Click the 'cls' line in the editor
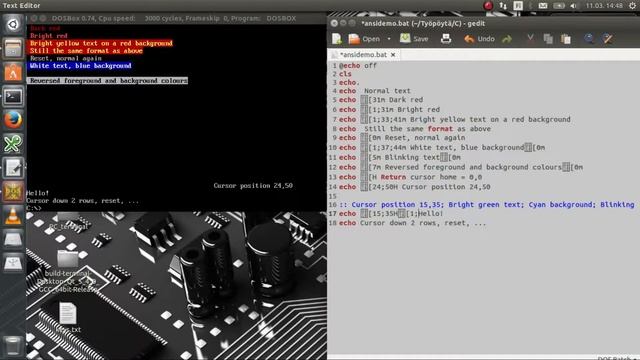 click(345, 74)
